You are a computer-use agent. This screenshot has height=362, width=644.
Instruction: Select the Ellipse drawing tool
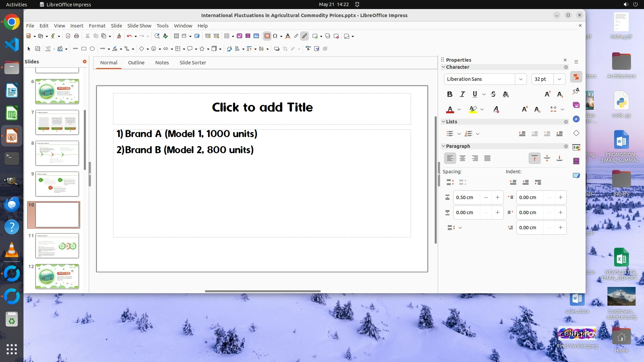tap(92, 49)
